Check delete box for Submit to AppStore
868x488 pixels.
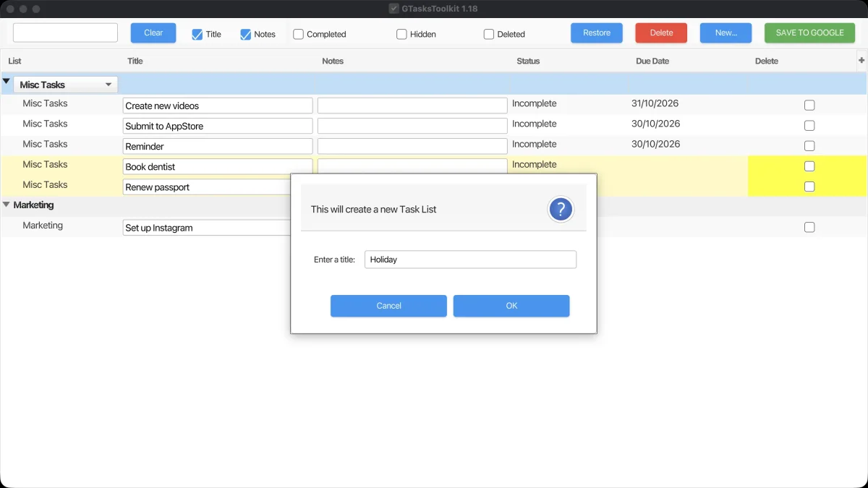coord(809,126)
